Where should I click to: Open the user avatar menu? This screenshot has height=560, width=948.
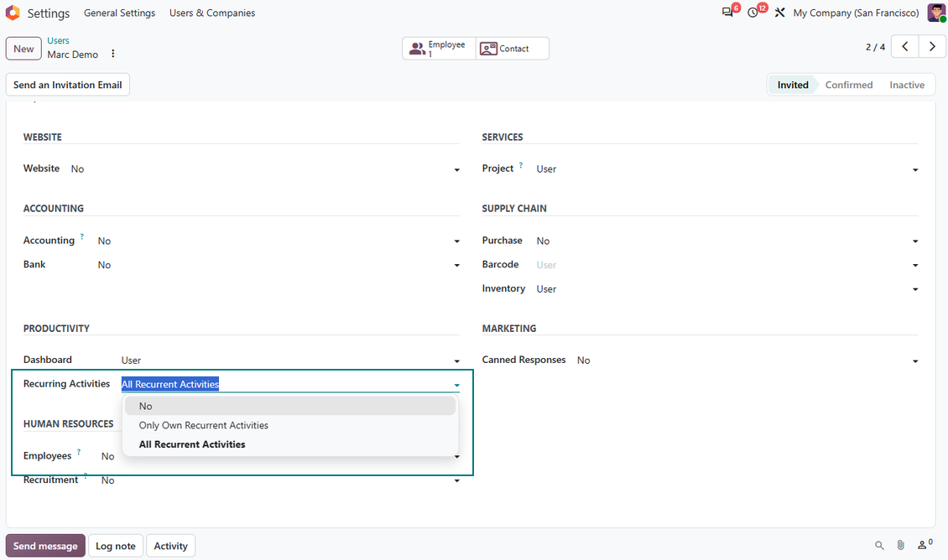936,12
